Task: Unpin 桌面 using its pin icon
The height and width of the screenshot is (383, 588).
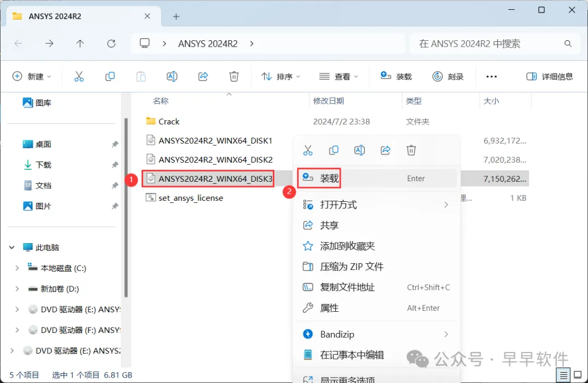Action: (115, 144)
